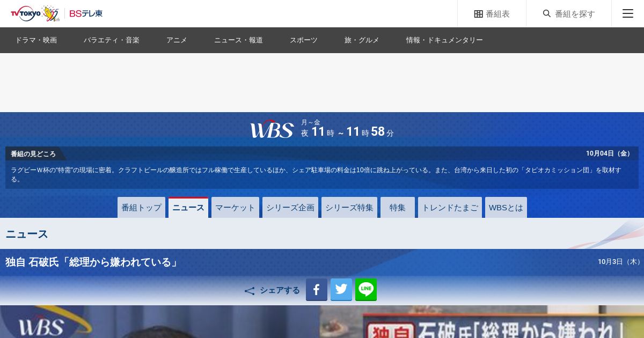Image resolution: width=644 pixels, height=338 pixels.
Task: Click the ニュース section heading
Action: (x=27, y=234)
